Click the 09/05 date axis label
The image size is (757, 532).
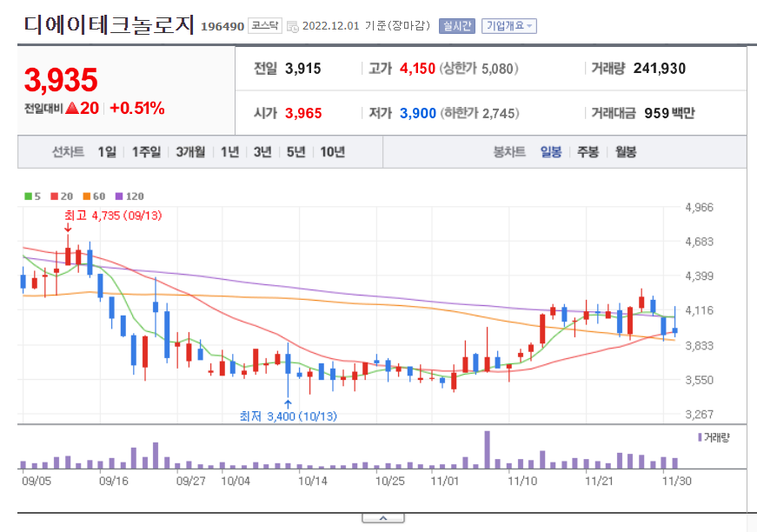pos(37,481)
